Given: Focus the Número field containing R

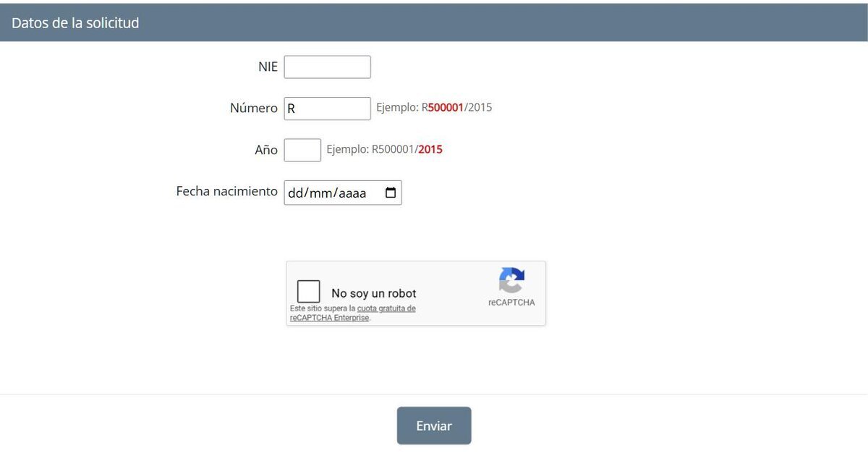Looking at the screenshot, I should click(x=327, y=109).
